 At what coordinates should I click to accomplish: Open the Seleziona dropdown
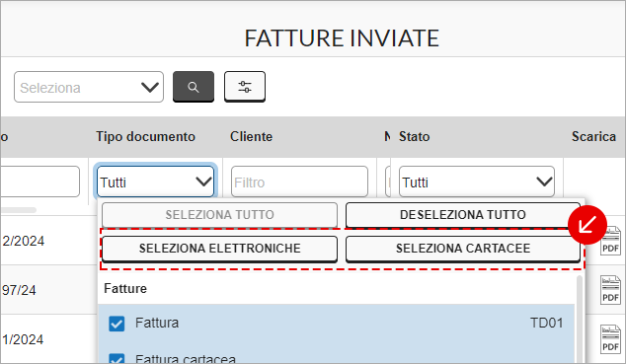pos(89,87)
